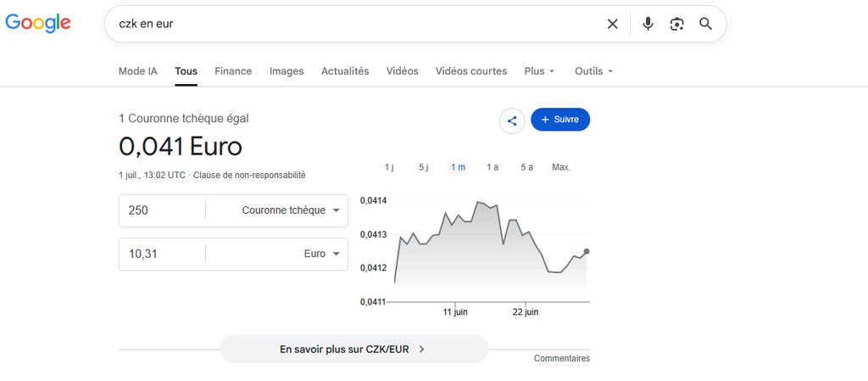Open En savoir plus sur CZK/EUR

point(354,350)
